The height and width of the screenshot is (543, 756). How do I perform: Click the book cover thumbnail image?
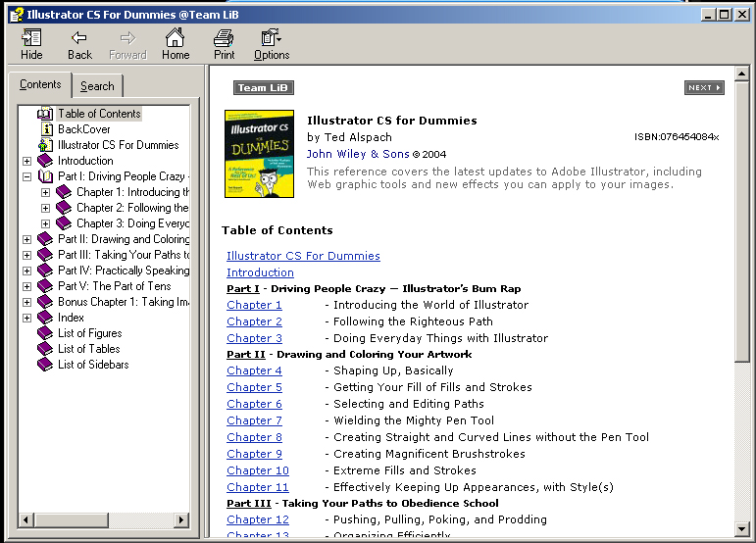[260, 154]
